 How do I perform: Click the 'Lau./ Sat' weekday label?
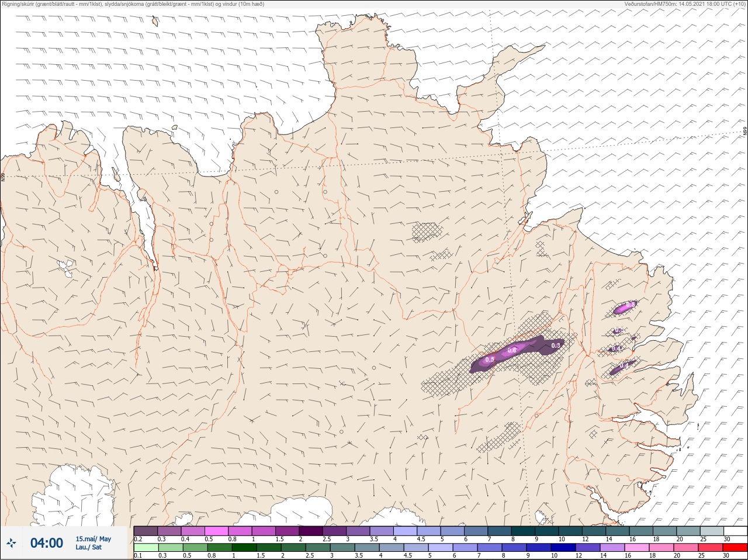(89, 547)
